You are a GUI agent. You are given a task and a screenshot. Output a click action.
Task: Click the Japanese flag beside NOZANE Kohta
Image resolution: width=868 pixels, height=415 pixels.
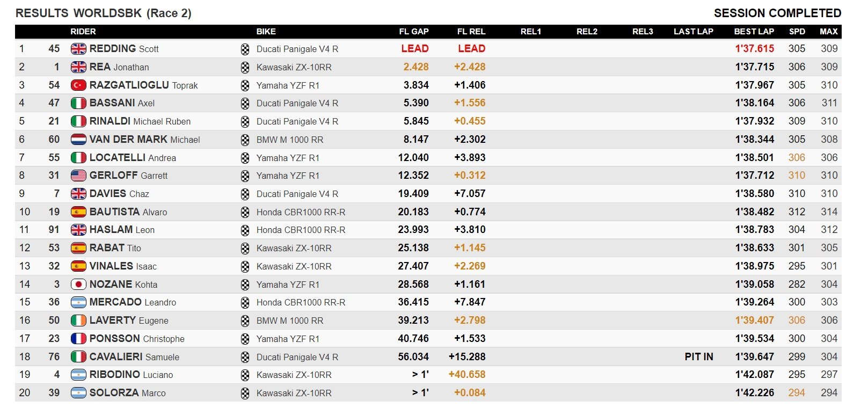78,285
